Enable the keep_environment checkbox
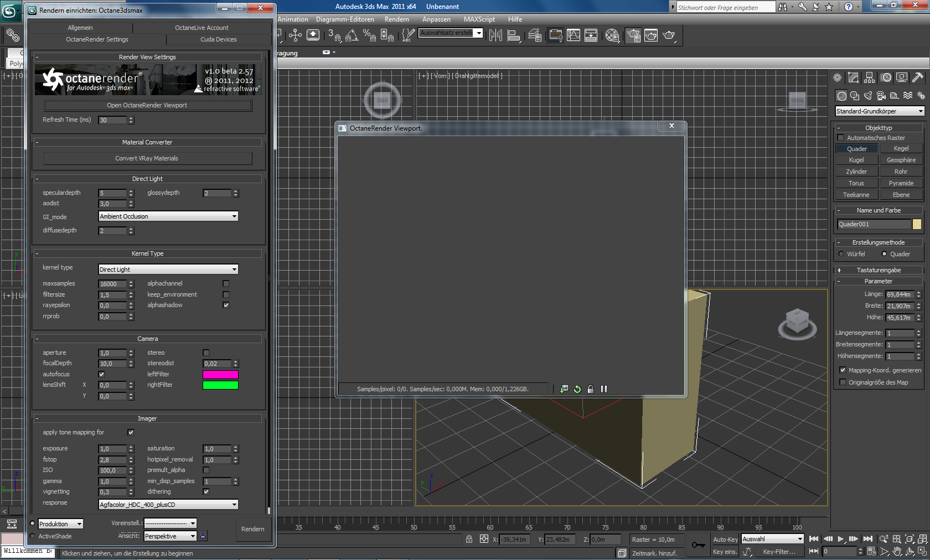Screen dimensions: 930x560 [x=226, y=294]
